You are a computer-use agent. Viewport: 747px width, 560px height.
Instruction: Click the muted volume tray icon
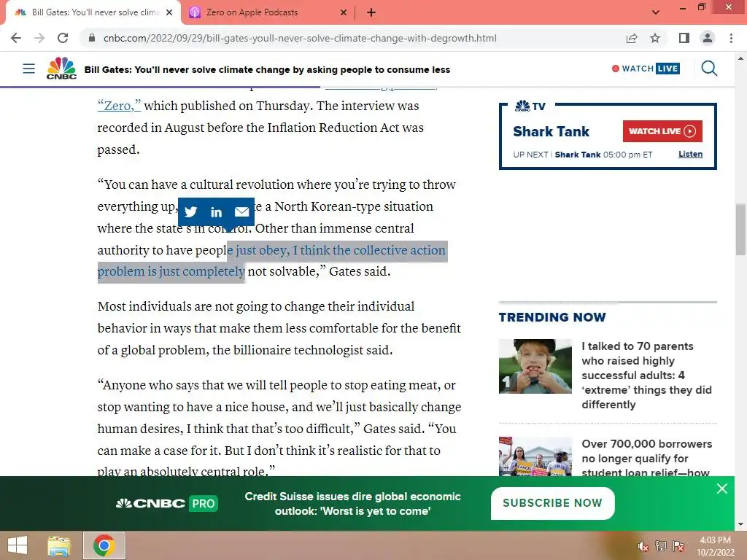[643, 546]
